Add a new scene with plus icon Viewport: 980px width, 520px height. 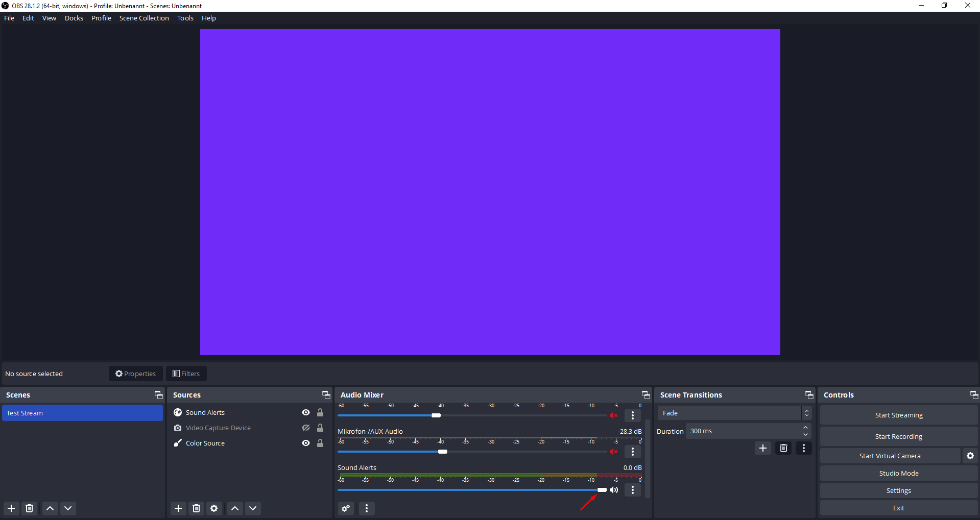coord(11,508)
